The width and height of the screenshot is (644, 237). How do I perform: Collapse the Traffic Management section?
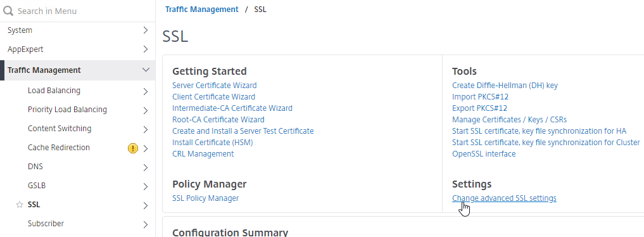146,70
